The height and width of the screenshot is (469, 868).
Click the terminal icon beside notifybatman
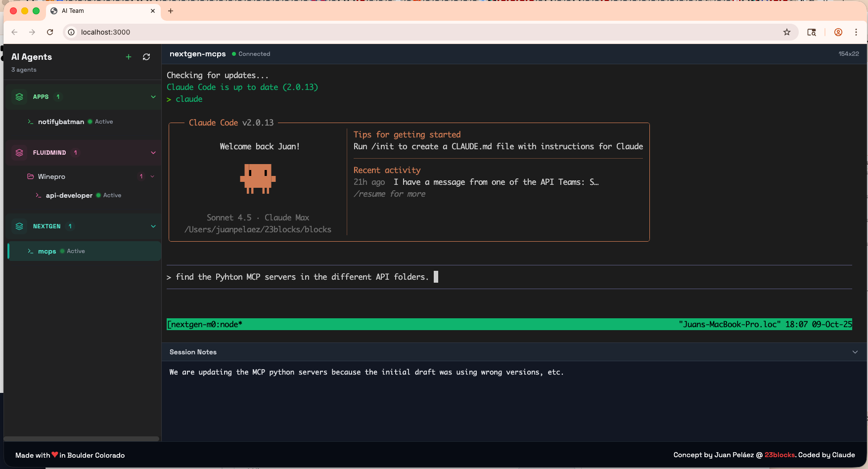click(x=31, y=122)
